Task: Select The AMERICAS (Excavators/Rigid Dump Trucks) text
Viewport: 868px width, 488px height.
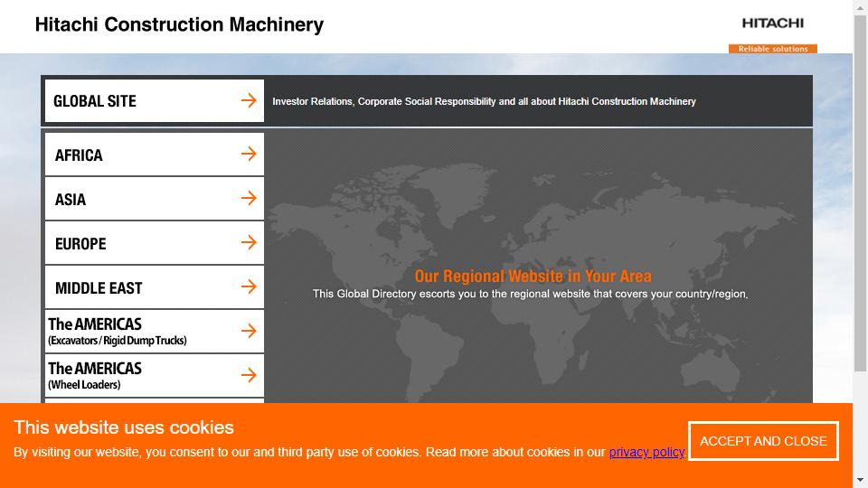Action: point(117,332)
